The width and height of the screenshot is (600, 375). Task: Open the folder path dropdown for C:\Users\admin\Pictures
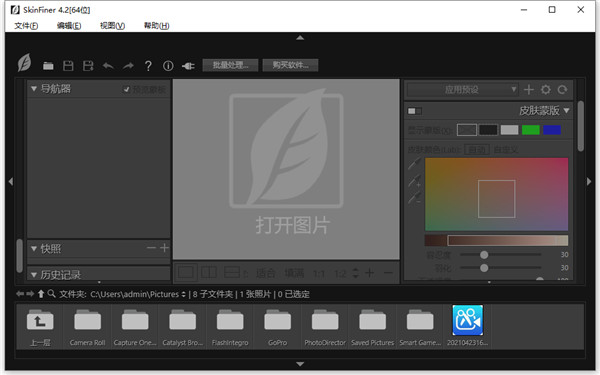click(x=184, y=294)
